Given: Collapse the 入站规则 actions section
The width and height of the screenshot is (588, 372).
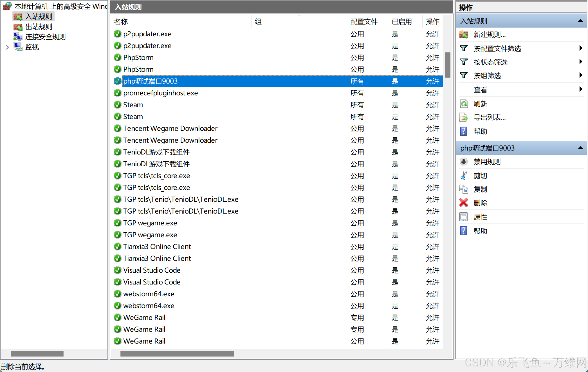Looking at the screenshot, I should pos(580,21).
